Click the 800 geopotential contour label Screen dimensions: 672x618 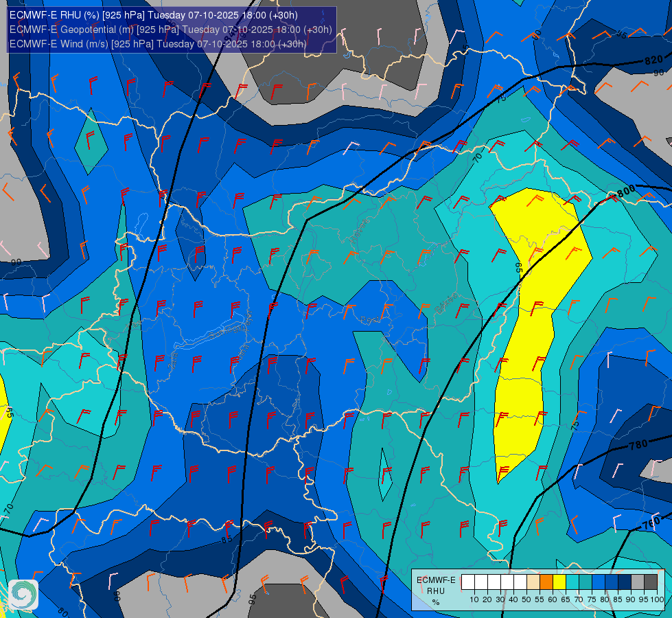[x=627, y=190]
